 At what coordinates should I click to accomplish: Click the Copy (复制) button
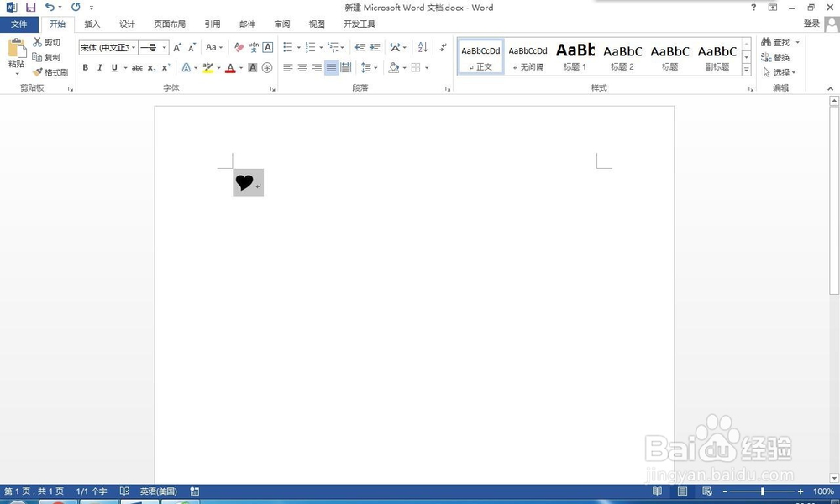point(46,57)
